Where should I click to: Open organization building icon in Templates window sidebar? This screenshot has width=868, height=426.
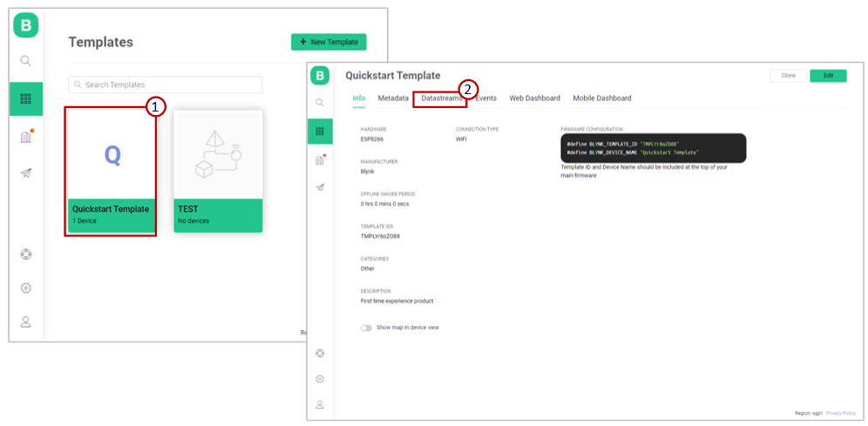click(x=26, y=137)
